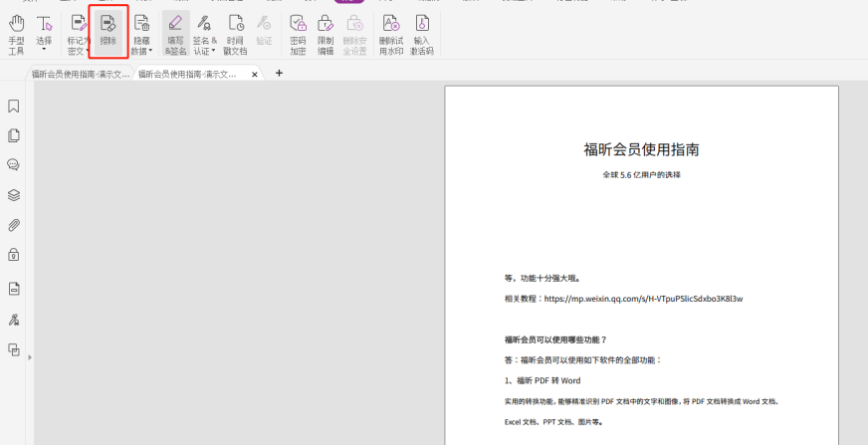The width and height of the screenshot is (868, 446).
Task: Click Password Encryption (密码加密)
Action: [x=298, y=34]
